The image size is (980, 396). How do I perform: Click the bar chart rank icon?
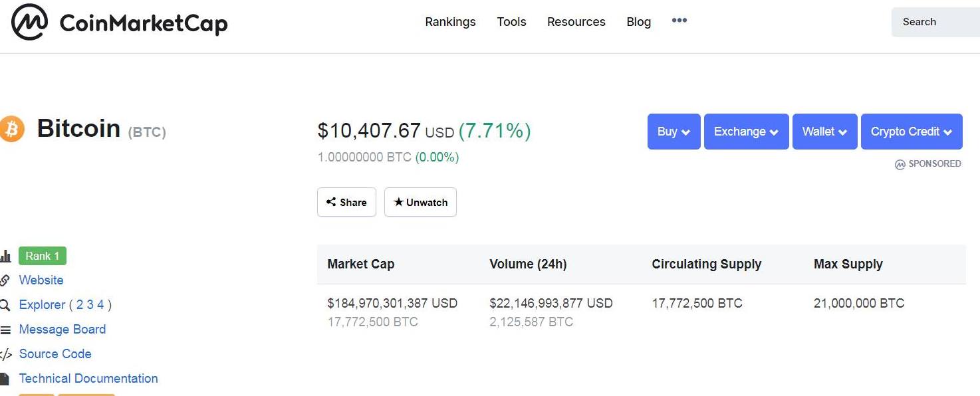pyautogui.click(x=5, y=256)
